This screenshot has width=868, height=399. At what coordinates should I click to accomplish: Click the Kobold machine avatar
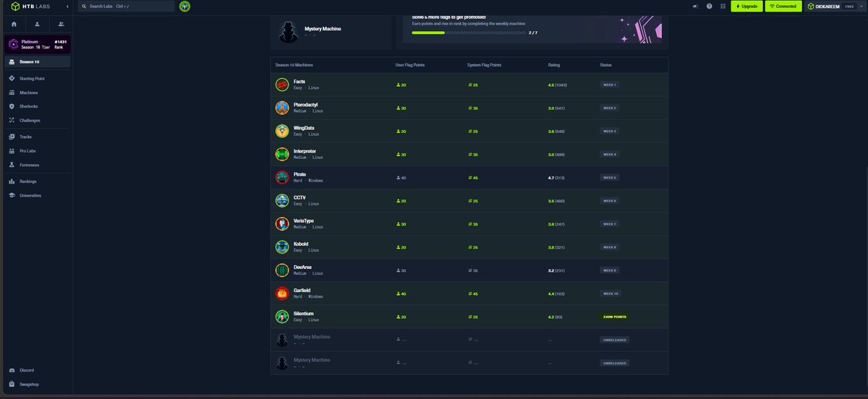(x=282, y=246)
